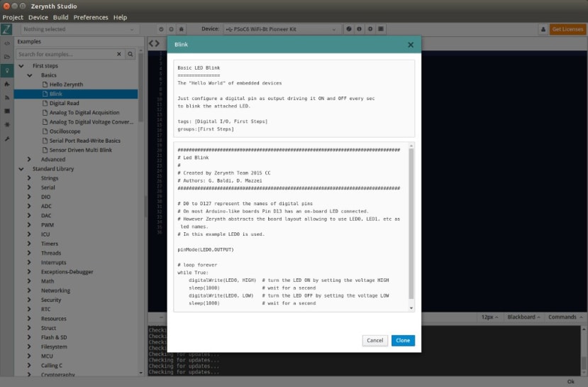Open the projects code view sidebar icon
This screenshot has width=588, height=387.
tap(7, 43)
